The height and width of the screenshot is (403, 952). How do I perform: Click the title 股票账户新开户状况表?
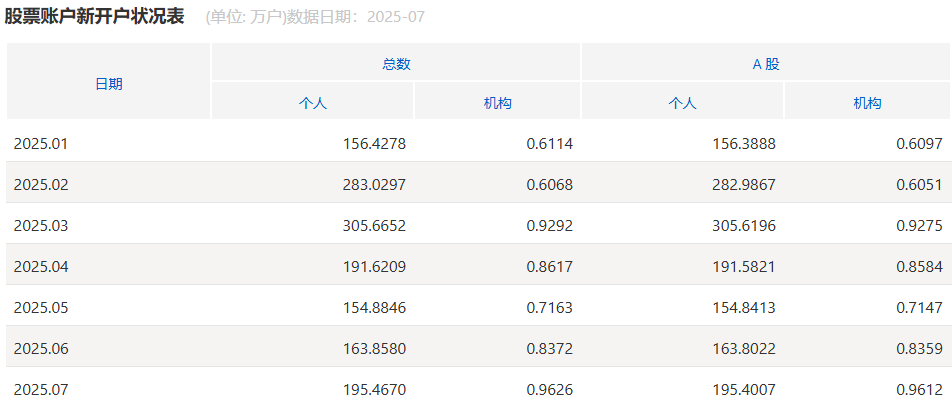(94, 16)
